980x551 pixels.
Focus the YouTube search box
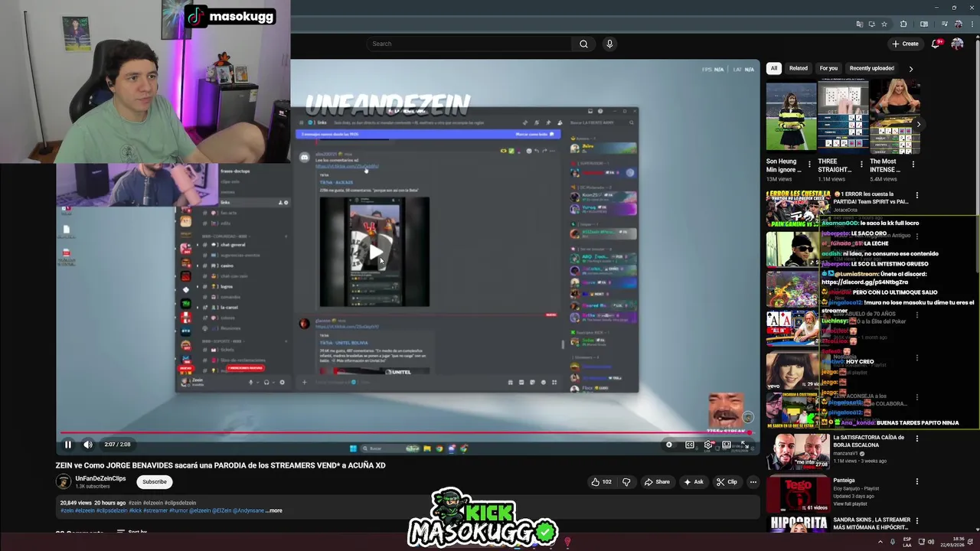click(469, 44)
